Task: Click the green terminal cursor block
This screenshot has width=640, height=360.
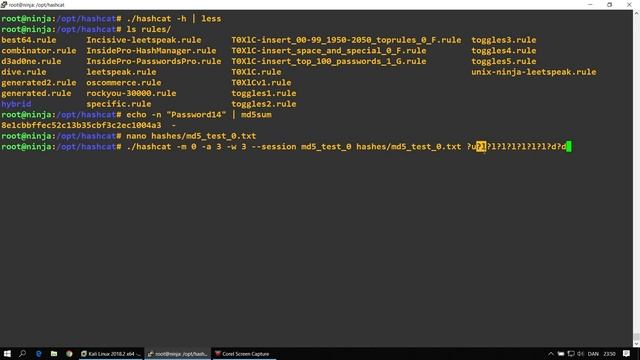Action: click(x=569, y=146)
